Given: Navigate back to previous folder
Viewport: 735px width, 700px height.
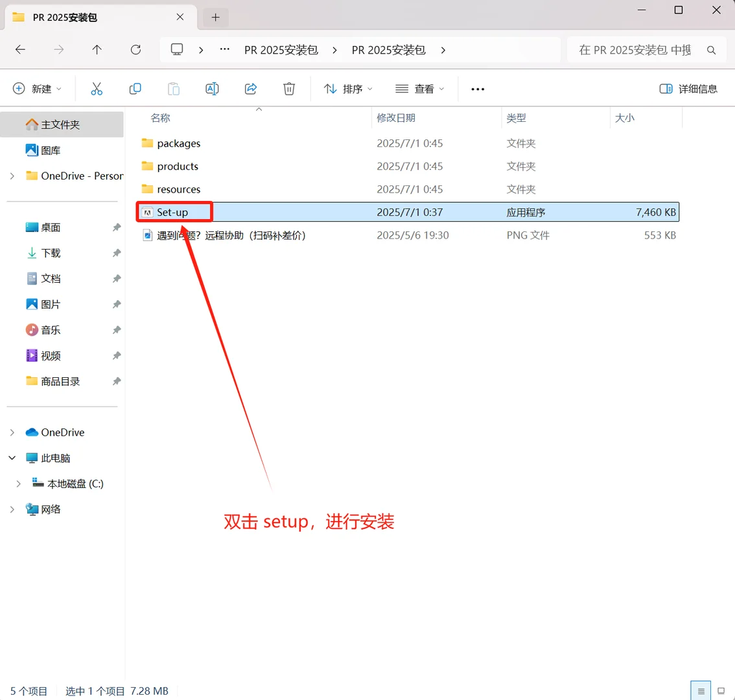Looking at the screenshot, I should 20,49.
